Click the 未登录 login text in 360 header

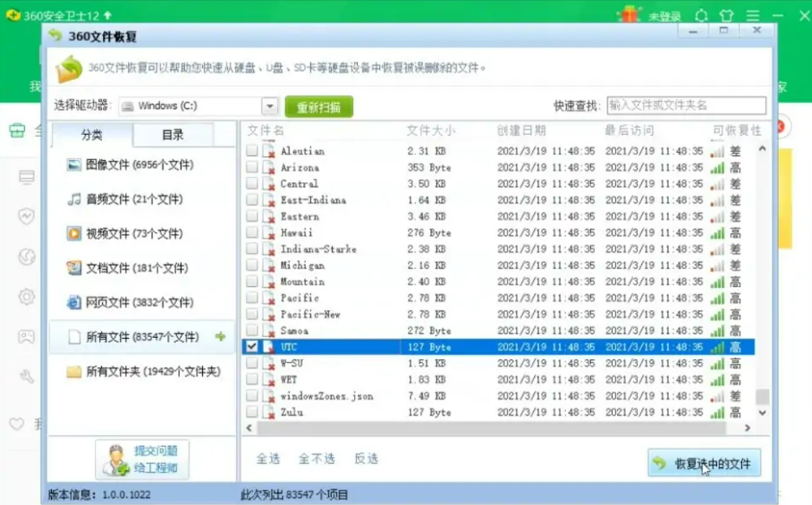click(x=664, y=17)
